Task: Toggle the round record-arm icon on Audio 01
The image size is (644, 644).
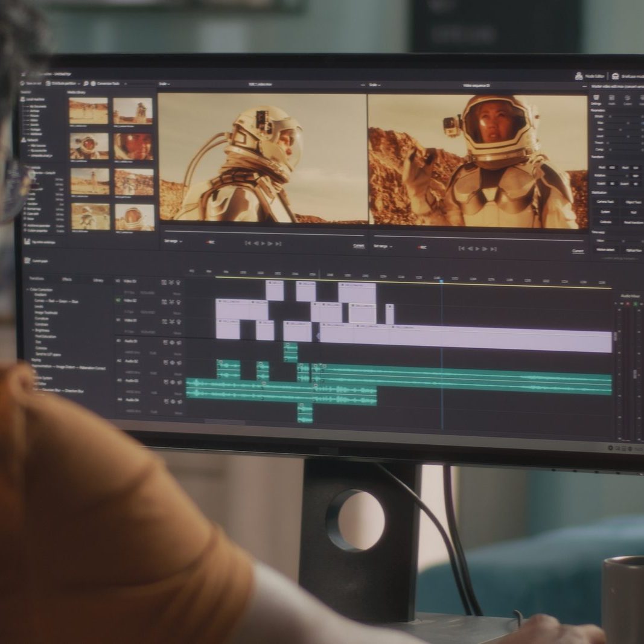Action: pyautogui.click(x=173, y=342)
